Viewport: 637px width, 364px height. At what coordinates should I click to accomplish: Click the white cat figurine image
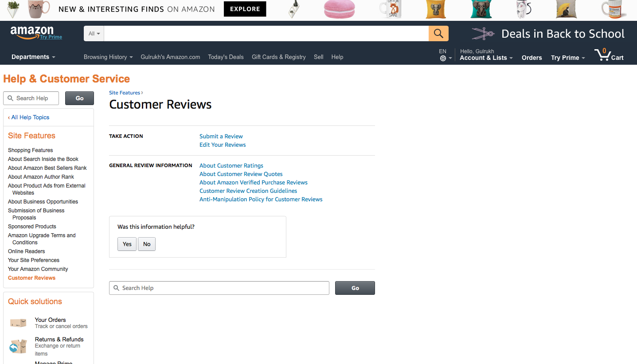[x=524, y=9]
